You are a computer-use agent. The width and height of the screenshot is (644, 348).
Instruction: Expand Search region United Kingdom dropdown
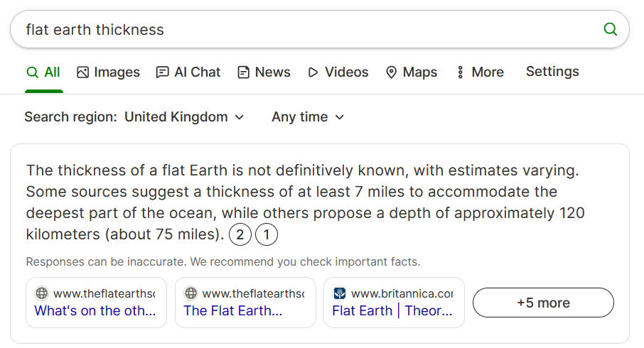(x=184, y=117)
